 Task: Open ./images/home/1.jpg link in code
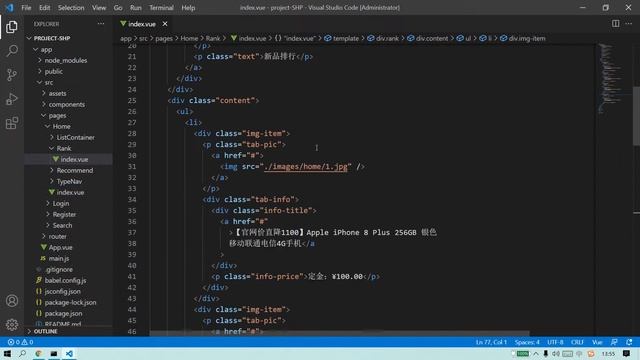[306, 167]
